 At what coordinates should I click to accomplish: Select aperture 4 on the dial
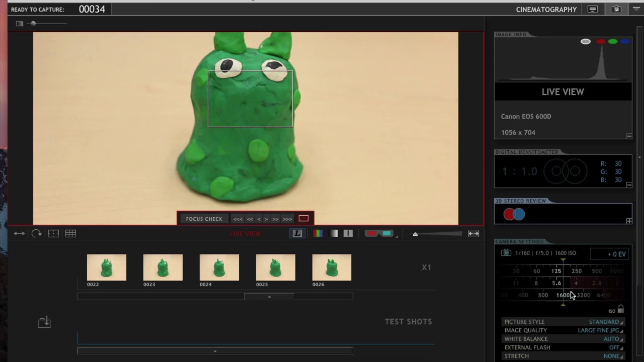pos(576,283)
